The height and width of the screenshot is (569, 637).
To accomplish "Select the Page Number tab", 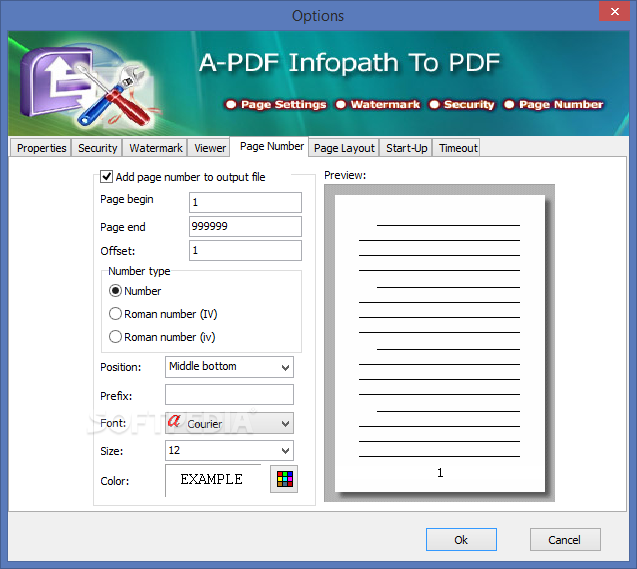I will pyautogui.click(x=271, y=146).
